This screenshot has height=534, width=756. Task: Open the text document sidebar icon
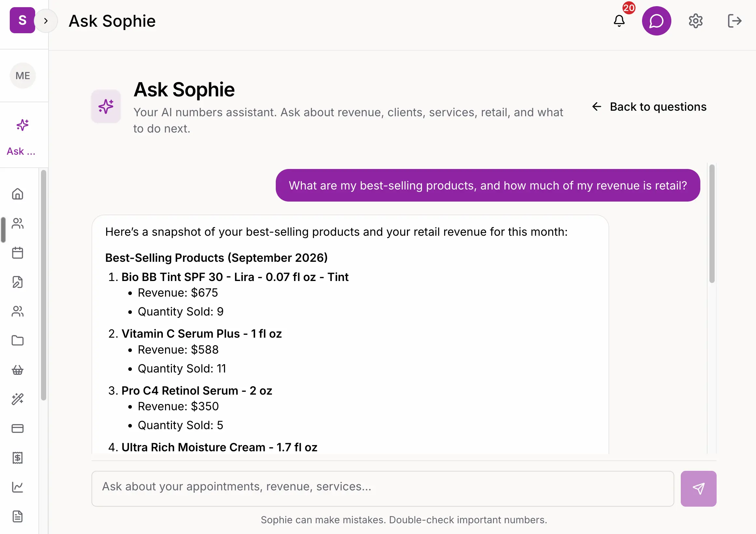pyautogui.click(x=18, y=516)
